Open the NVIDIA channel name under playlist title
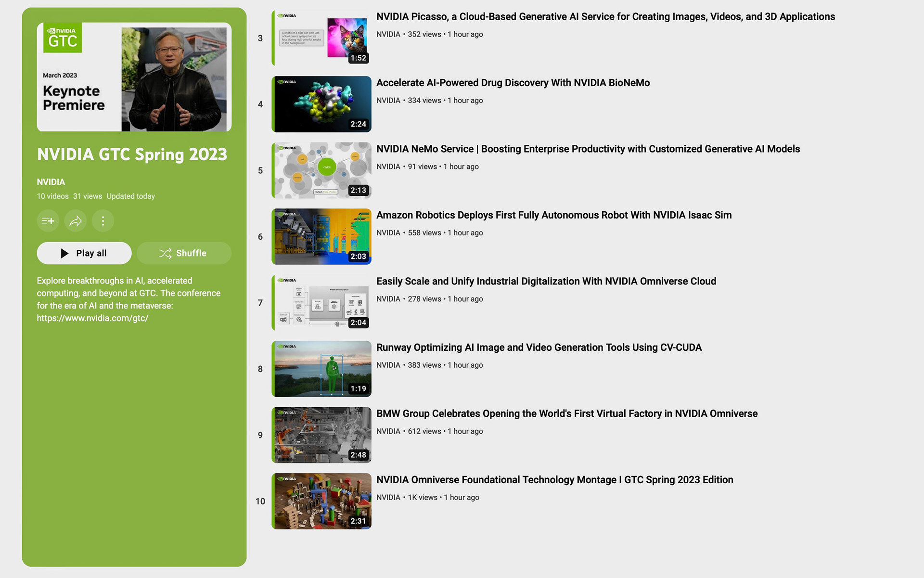924x578 pixels. pos(51,182)
